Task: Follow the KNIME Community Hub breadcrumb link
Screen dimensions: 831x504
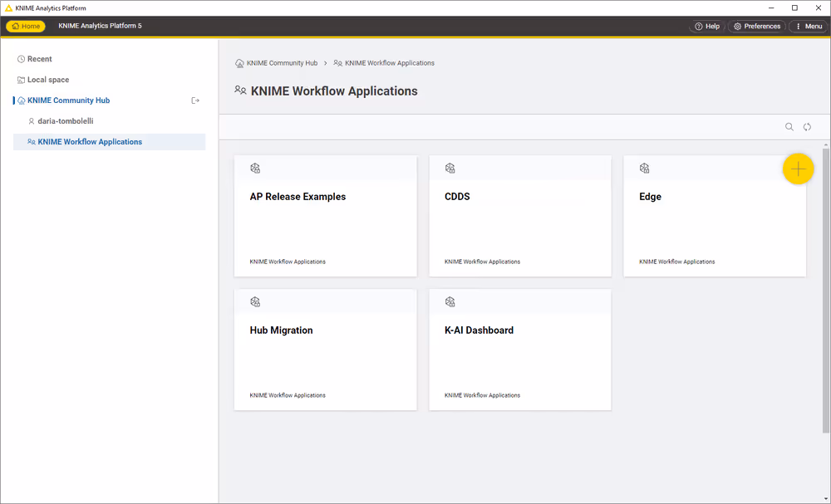Action: (277, 62)
